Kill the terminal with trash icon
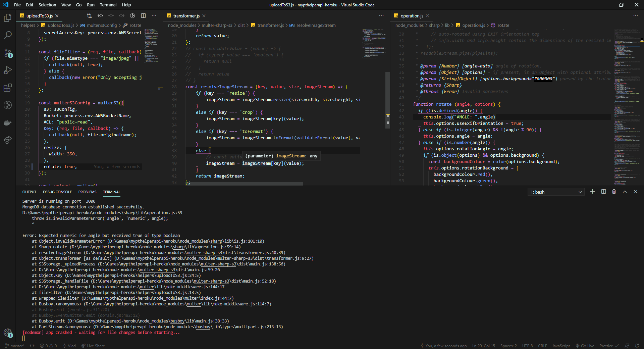Image resolution: width=644 pixels, height=349 pixels. pyautogui.click(x=614, y=192)
